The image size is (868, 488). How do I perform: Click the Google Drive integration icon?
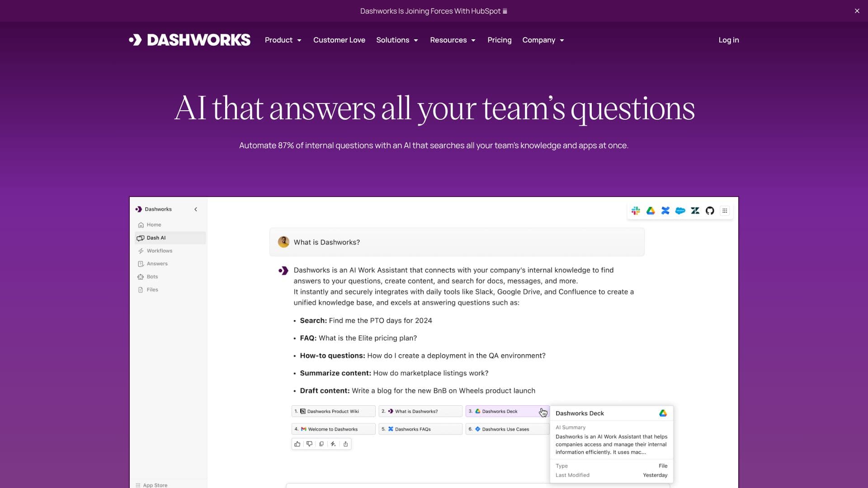[x=651, y=211]
